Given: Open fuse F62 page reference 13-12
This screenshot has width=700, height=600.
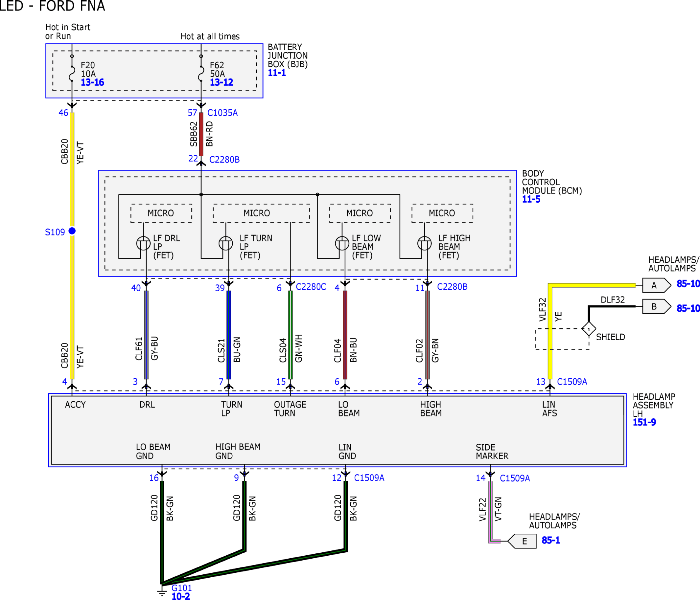Looking at the screenshot, I should [222, 82].
